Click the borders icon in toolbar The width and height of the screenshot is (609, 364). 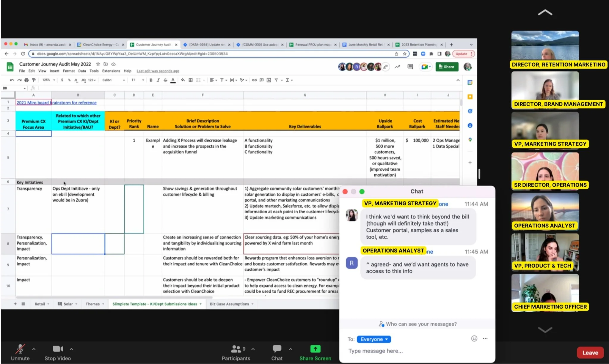point(191,80)
